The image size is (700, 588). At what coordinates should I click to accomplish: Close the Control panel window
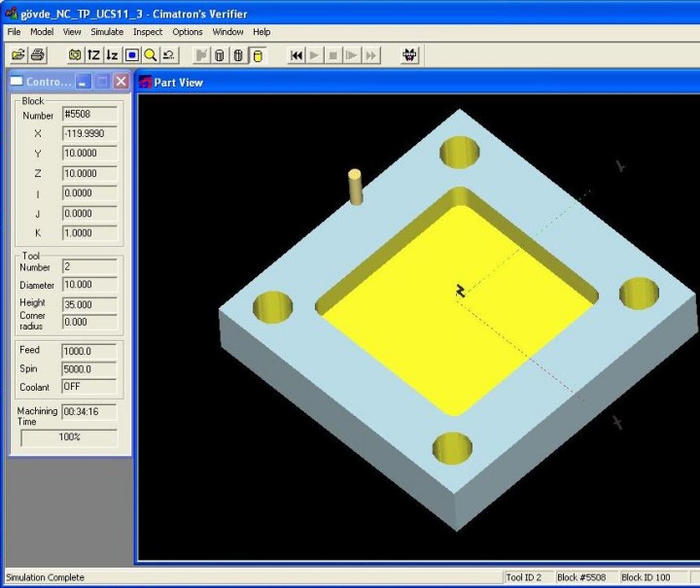click(121, 82)
